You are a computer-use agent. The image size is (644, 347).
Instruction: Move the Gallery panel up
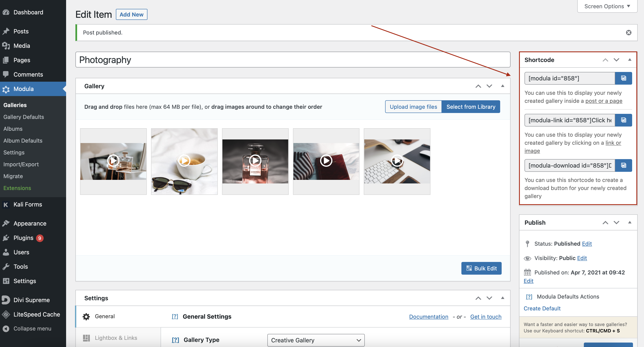(x=478, y=86)
